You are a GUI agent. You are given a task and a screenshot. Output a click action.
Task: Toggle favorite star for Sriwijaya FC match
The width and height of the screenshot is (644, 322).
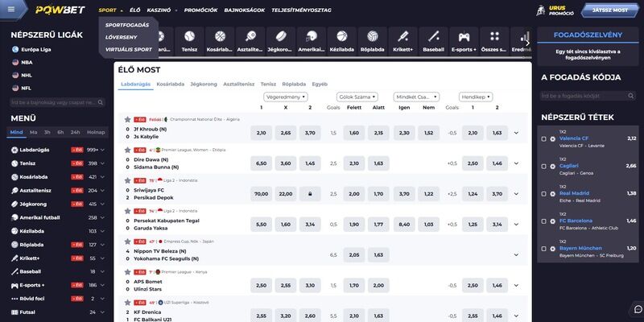click(x=127, y=180)
